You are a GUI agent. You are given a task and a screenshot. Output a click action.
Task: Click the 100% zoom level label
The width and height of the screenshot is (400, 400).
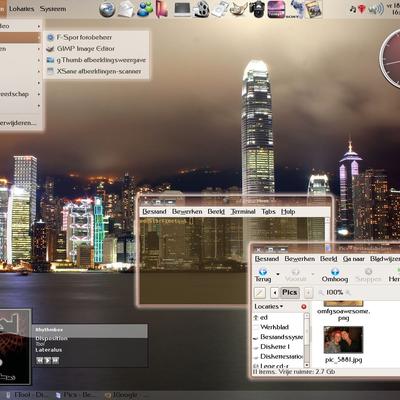[x=334, y=292]
